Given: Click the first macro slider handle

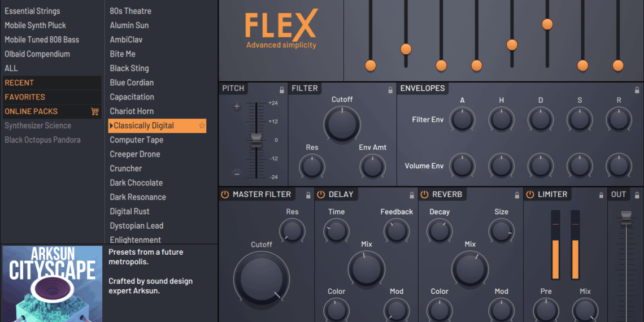Looking at the screenshot, I should click(x=371, y=66).
